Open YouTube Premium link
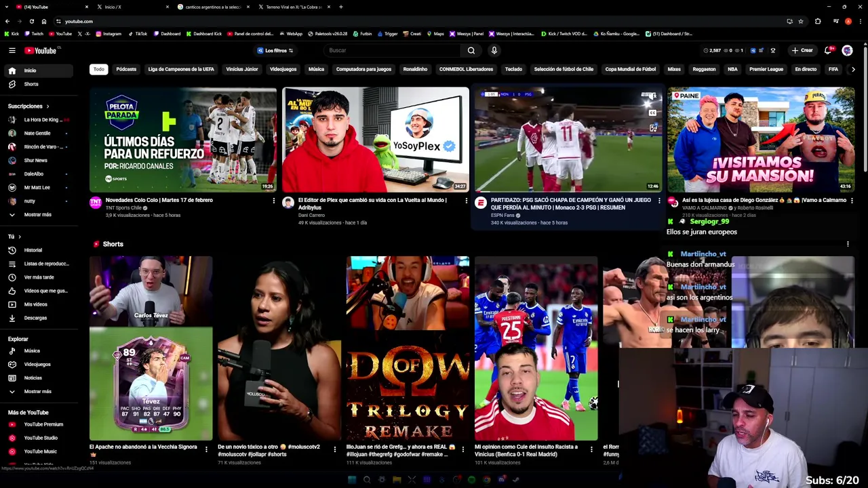This screenshot has height=488, width=868. pos(39,424)
